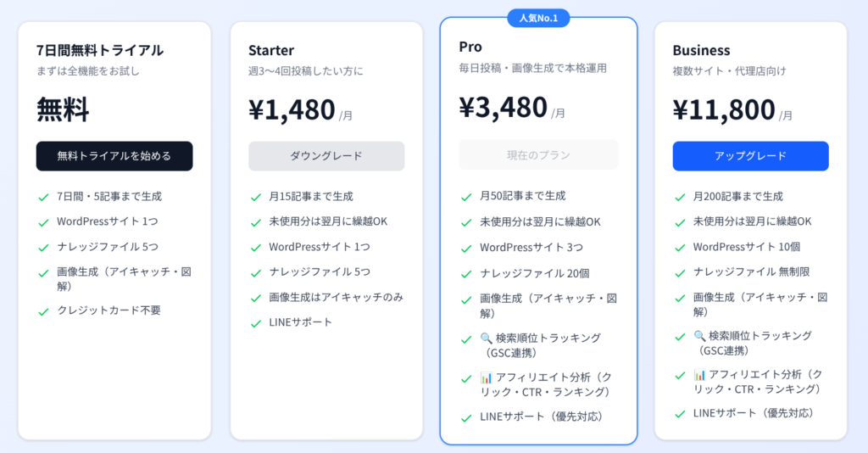Click the 7日間無料トライアル heading
This screenshot has width=868, height=453.
tap(100, 50)
